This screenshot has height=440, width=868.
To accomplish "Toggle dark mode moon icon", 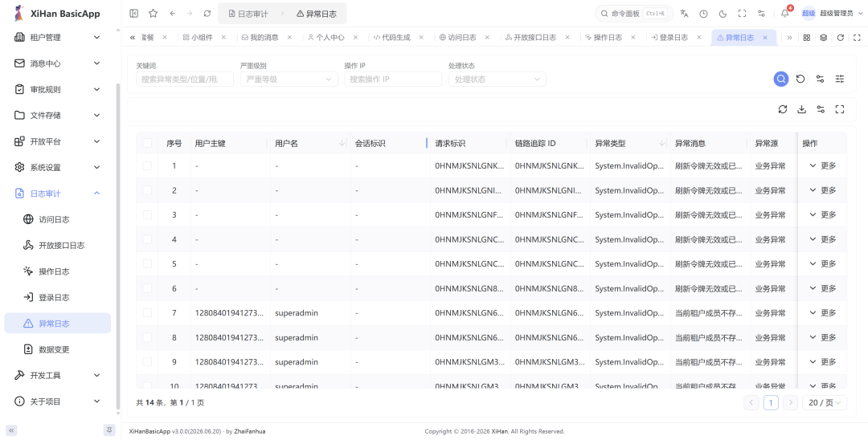I will click(723, 14).
